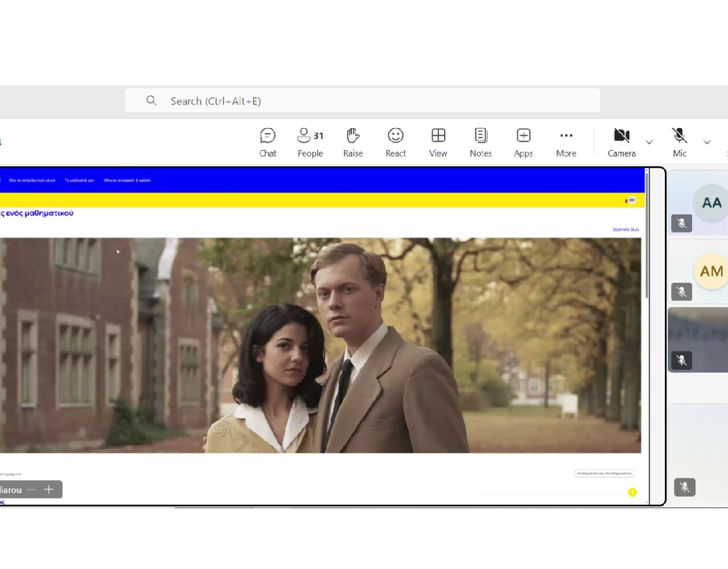The height and width of the screenshot is (569, 728).
Task: Click 'ενός μαθηματικού' heading in shared page
Action: [x=40, y=213]
